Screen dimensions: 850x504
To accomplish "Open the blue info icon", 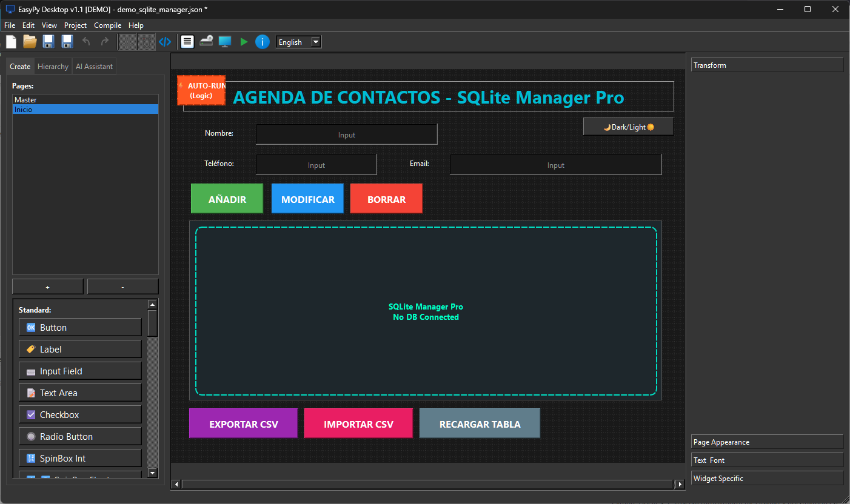I will [263, 42].
